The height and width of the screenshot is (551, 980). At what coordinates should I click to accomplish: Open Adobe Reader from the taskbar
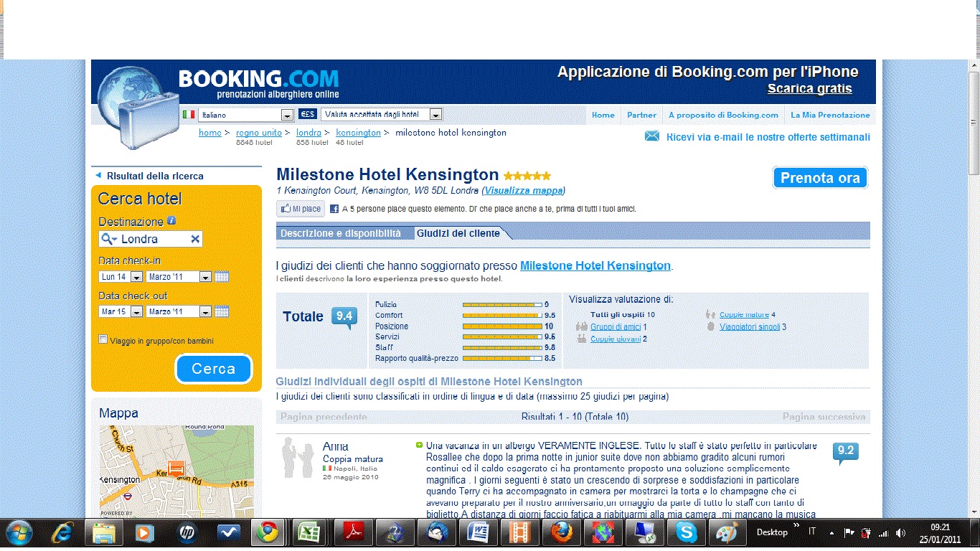(353, 533)
